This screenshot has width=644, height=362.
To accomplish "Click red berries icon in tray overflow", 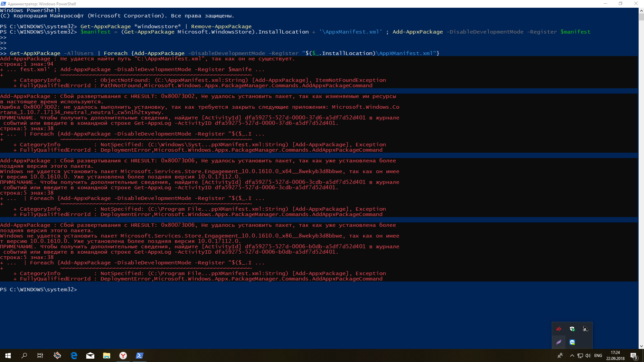I will click(559, 329).
